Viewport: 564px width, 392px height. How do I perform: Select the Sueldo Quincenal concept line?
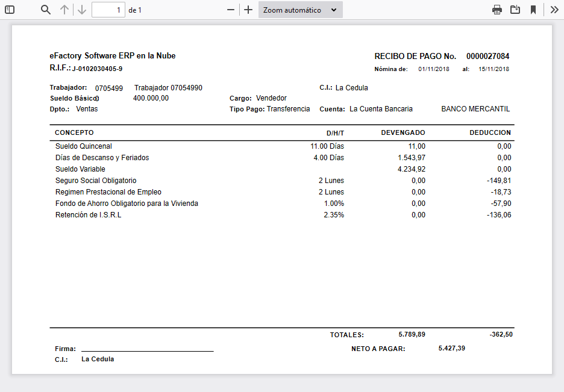click(83, 146)
